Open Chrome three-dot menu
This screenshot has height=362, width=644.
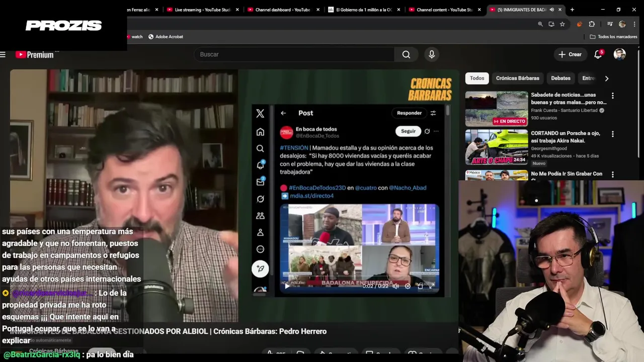pos(633,24)
